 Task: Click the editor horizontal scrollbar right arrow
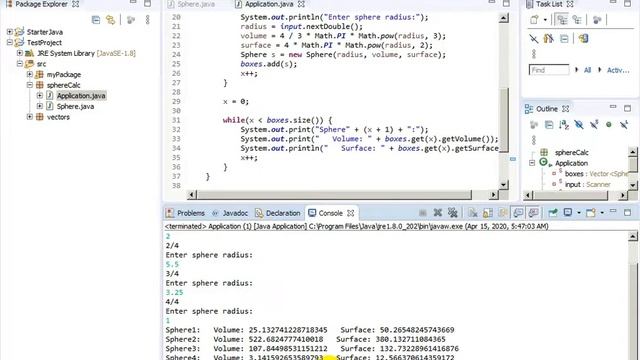point(494,195)
